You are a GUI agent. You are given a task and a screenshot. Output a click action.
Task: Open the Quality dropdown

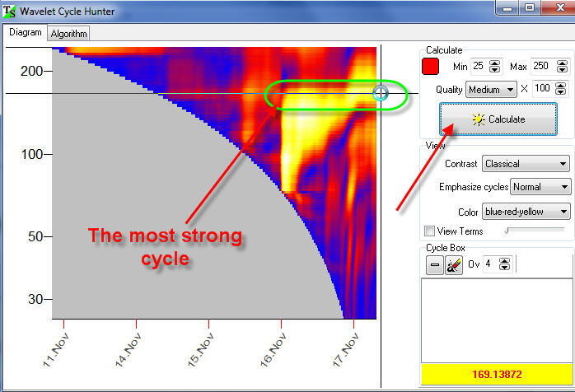click(x=491, y=89)
